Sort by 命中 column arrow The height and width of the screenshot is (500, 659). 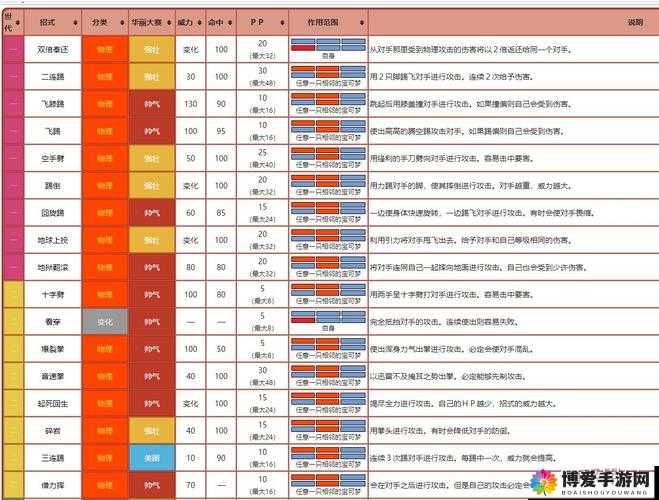click(x=230, y=23)
